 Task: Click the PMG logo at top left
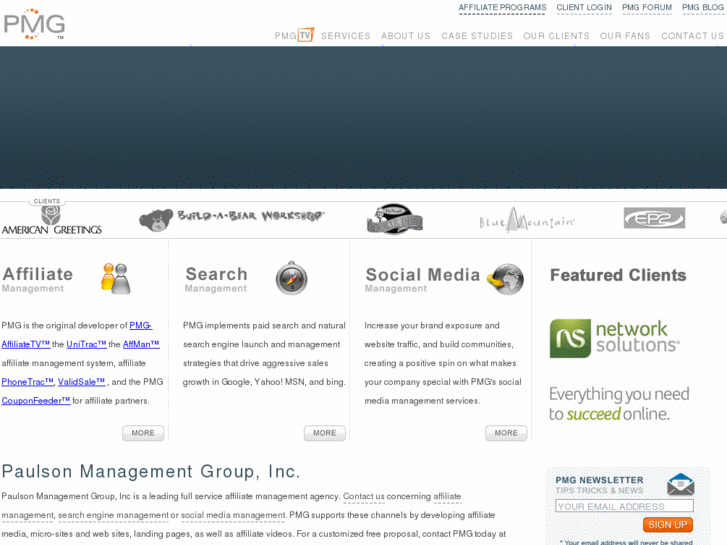[34, 24]
